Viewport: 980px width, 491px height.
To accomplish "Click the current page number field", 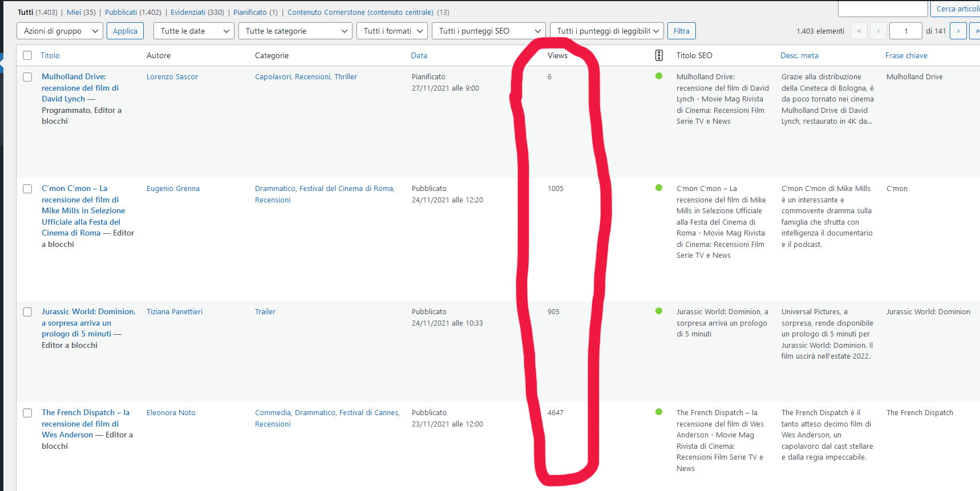I will pyautogui.click(x=906, y=31).
